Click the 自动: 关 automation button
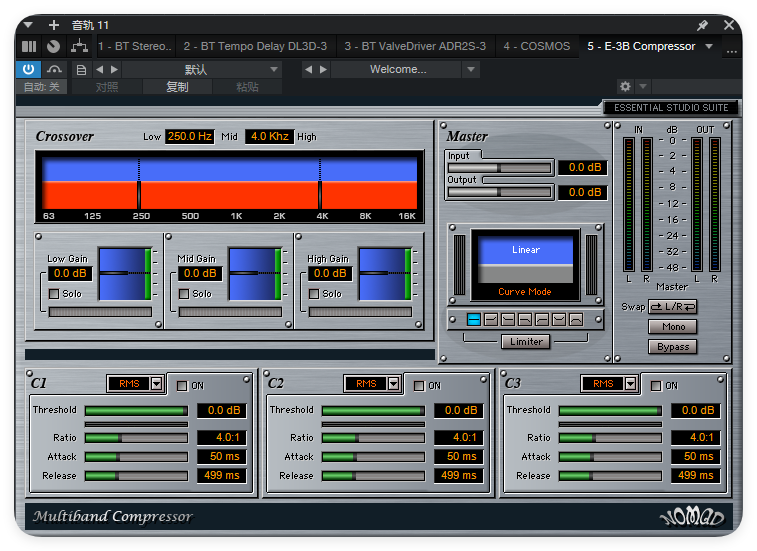The image size is (757, 551). point(42,87)
